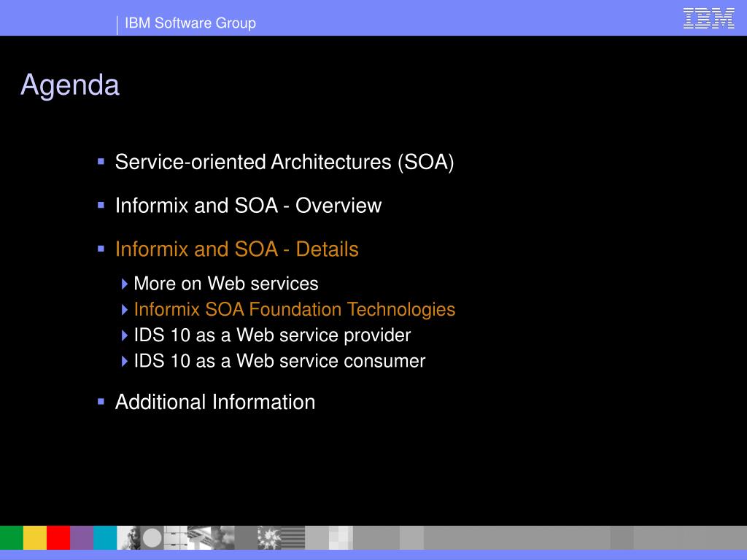Click the footer thumbnail with starburst pattern
The width and height of the screenshot is (747, 560).
[269, 537]
